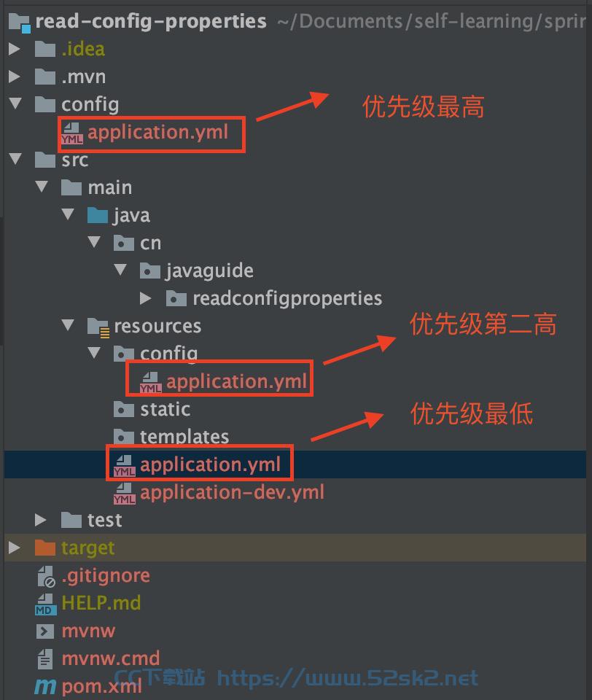Viewport: 592px width, 700px height.
Task: Click the mvnw shell script icon
Action: click(45, 631)
